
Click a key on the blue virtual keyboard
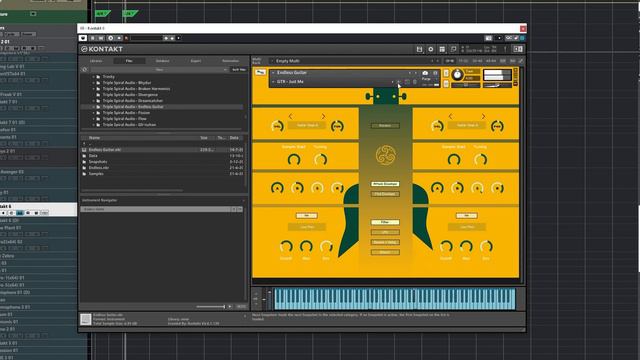pos(394,299)
